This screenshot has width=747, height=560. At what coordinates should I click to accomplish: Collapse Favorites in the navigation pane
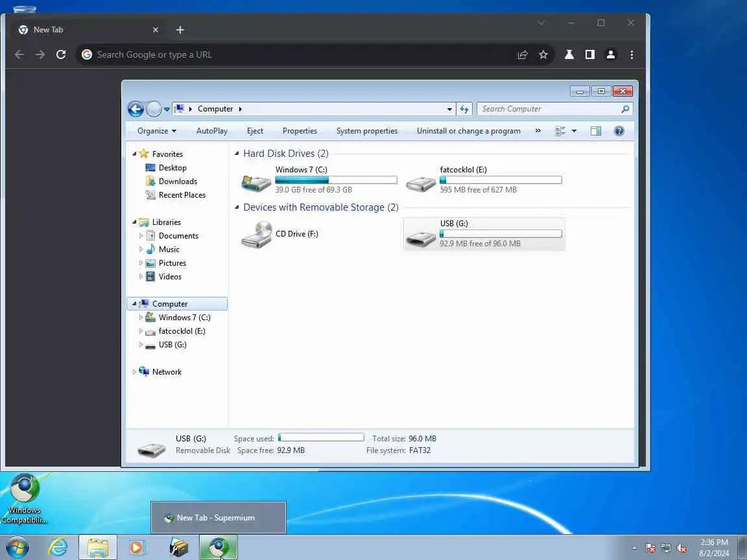[134, 154]
